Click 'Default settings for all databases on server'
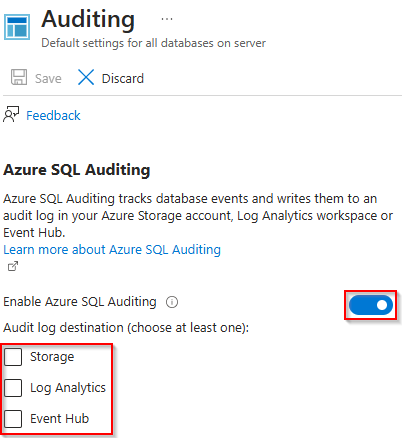The width and height of the screenshot is (402, 438). (153, 43)
